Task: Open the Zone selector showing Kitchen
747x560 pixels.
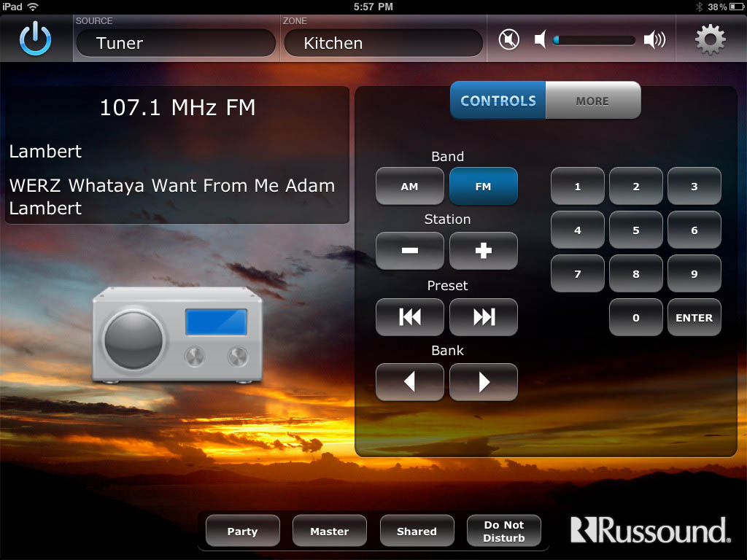Action: (x=382, y=43)
